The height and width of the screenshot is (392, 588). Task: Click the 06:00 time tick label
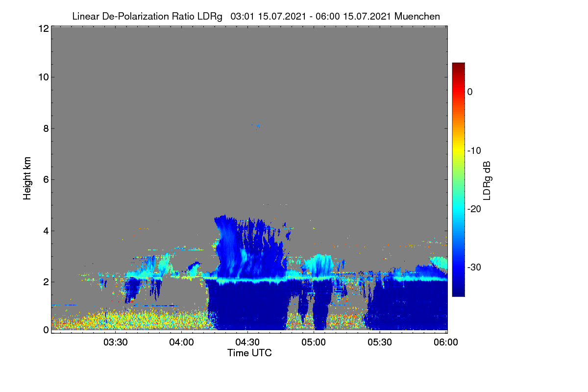pos(446,343)
